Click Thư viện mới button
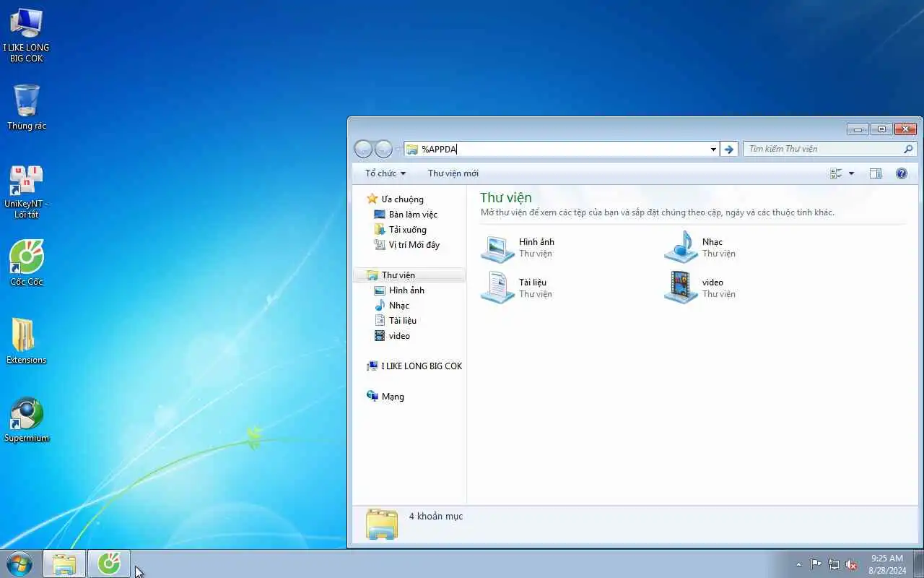This screenshot has width=924, height=578. point(453,173)
